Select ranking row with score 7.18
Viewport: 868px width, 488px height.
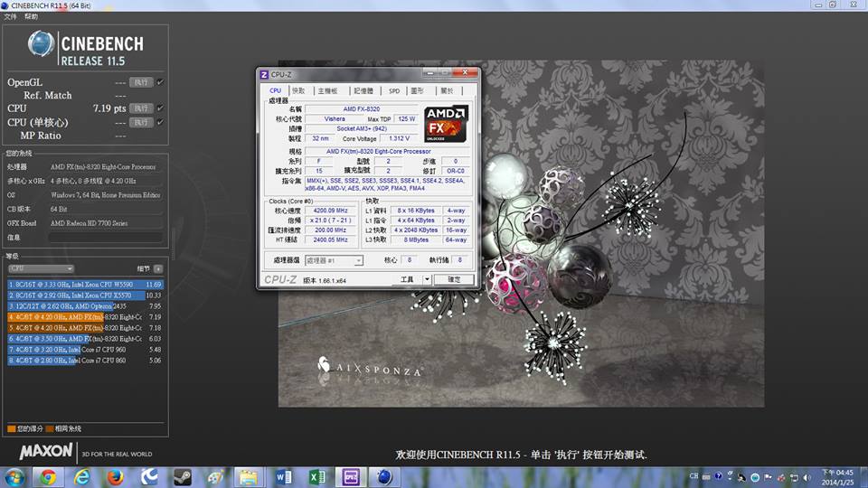[x=85, y=328]
